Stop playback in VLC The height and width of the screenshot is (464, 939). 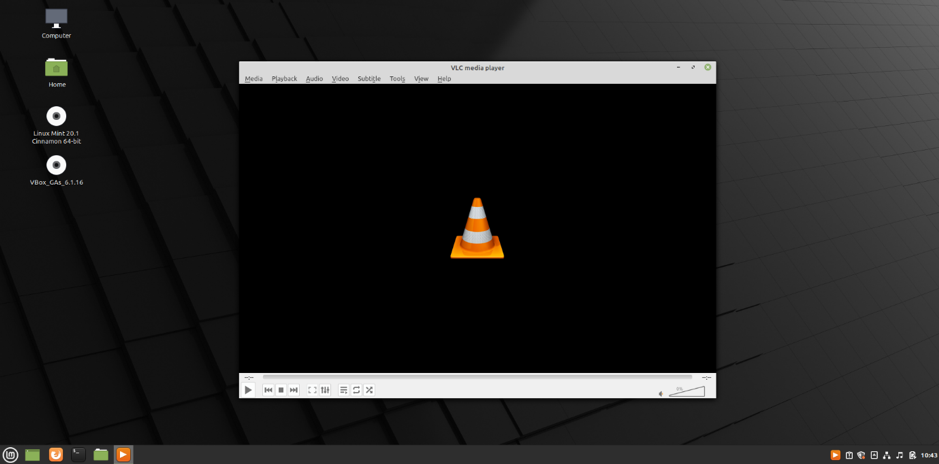point(281,390)
